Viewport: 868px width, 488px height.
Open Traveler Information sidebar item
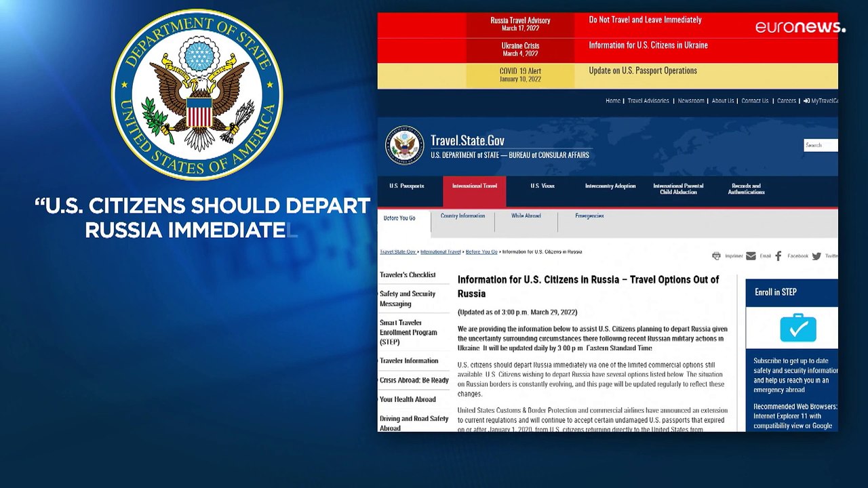coord(409,361)
